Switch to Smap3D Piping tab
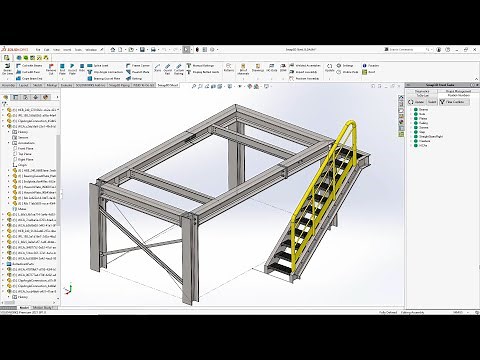480x360 pixels. point(119,85)
